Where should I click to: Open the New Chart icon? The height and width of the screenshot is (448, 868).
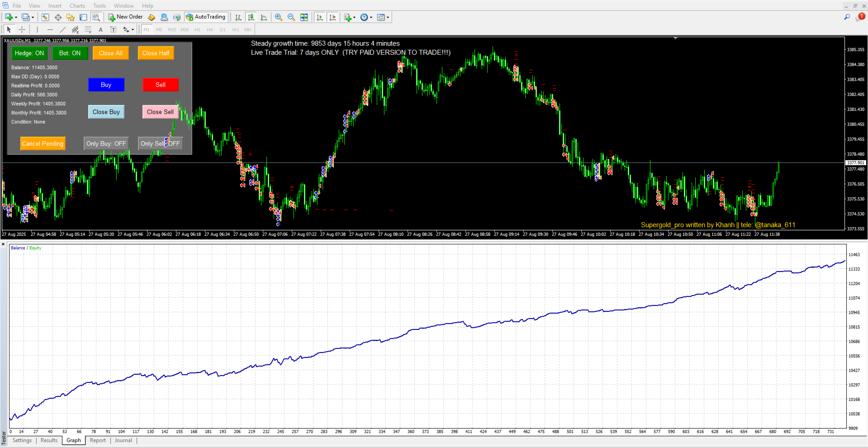[x=9, y=17]
